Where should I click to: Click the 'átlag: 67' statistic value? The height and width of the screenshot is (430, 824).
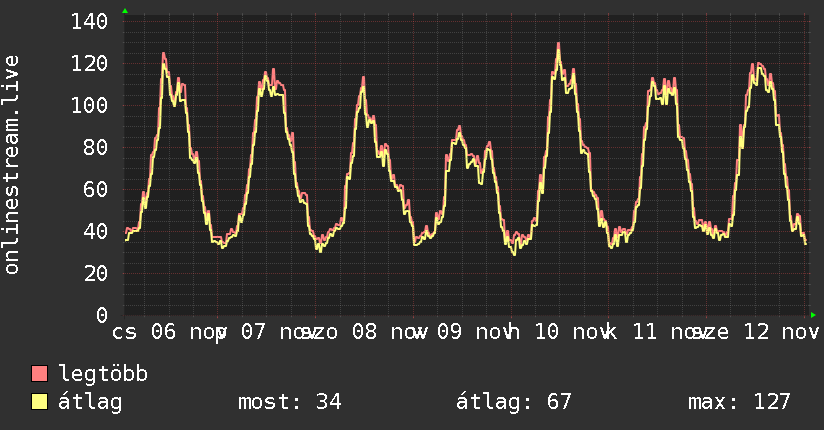click(513, 402)
